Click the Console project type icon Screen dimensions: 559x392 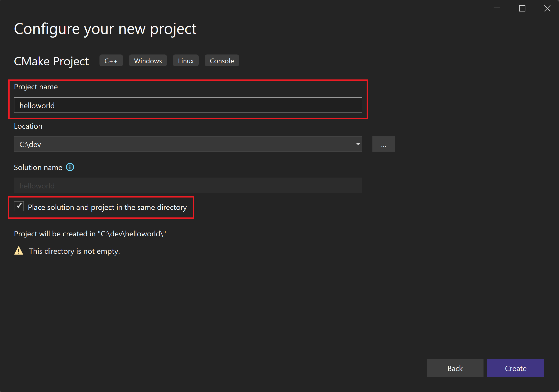[221, 61]
